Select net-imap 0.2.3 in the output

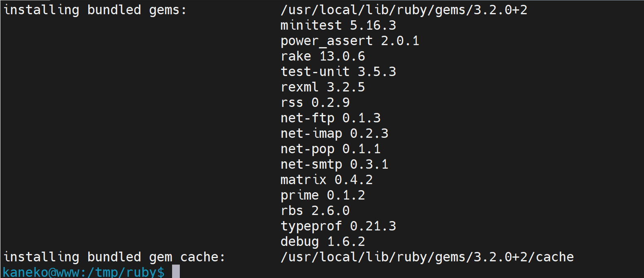pyautogui.click(x=334, y=133)
